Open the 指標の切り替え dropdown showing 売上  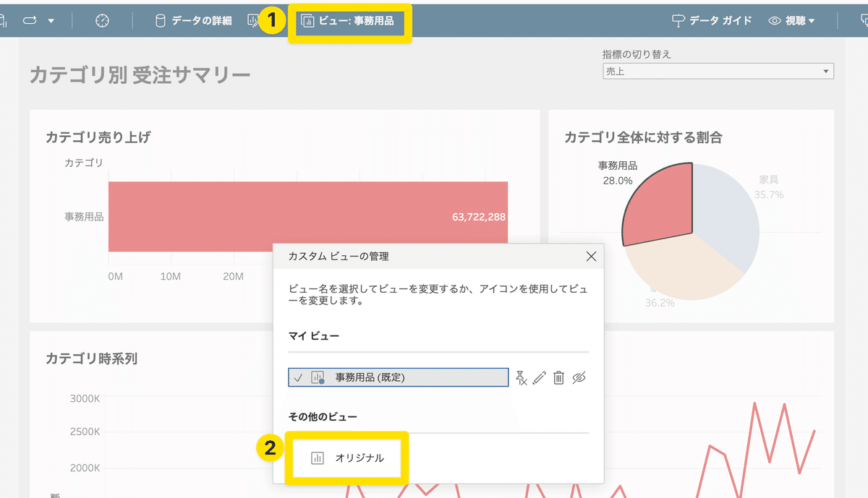pos(718,71)
